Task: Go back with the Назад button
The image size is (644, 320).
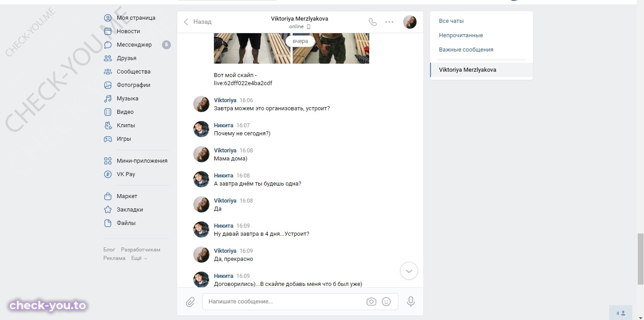Action: (x=197, y=22)
